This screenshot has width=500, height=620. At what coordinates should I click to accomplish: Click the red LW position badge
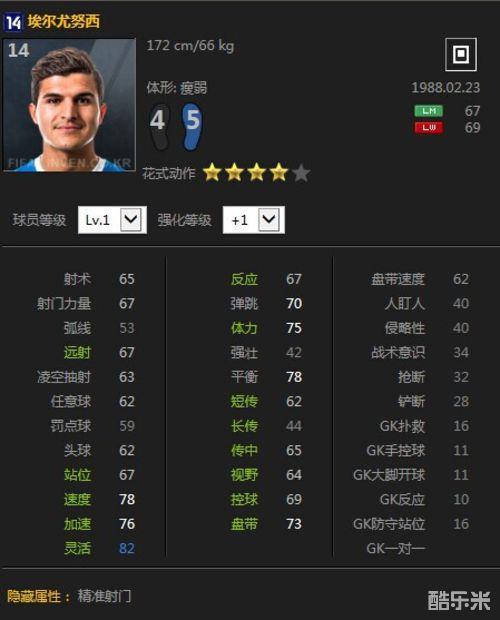coord(429,127)
